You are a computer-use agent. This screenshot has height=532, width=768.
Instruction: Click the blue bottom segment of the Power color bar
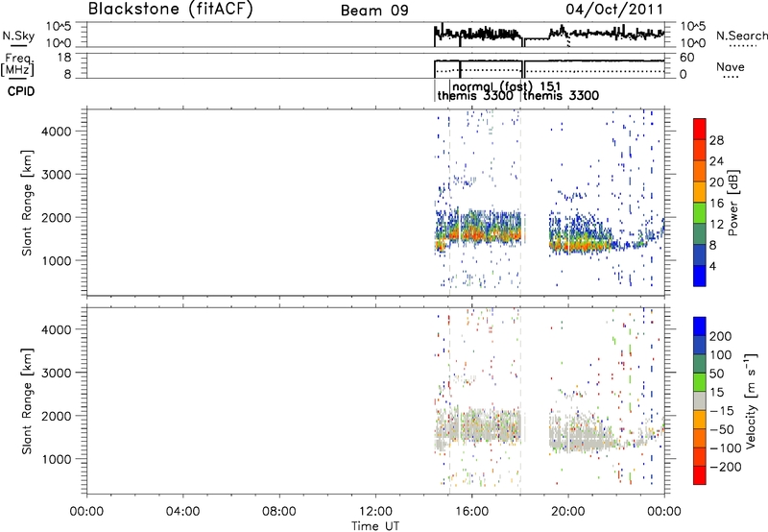700,276
